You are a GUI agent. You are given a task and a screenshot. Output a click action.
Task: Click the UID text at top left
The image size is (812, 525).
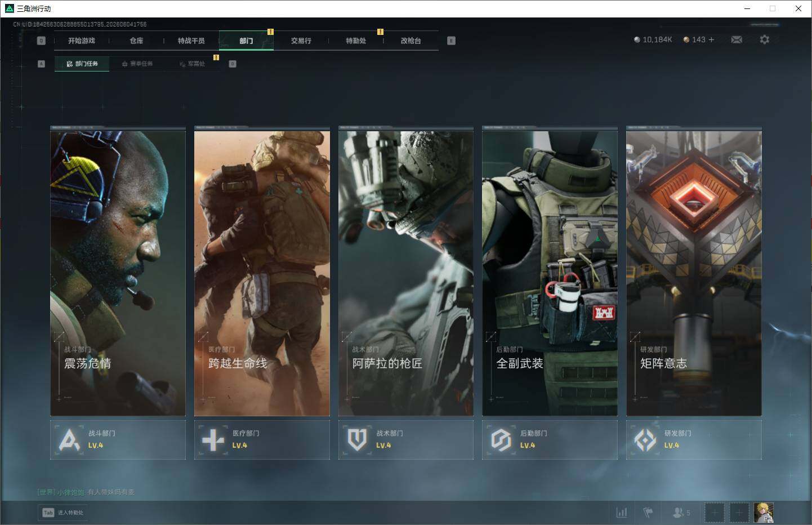pos(80,24)
